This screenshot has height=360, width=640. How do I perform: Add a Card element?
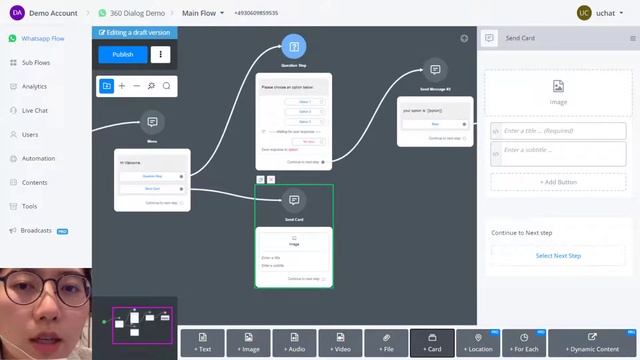click(x=432, y=343)
